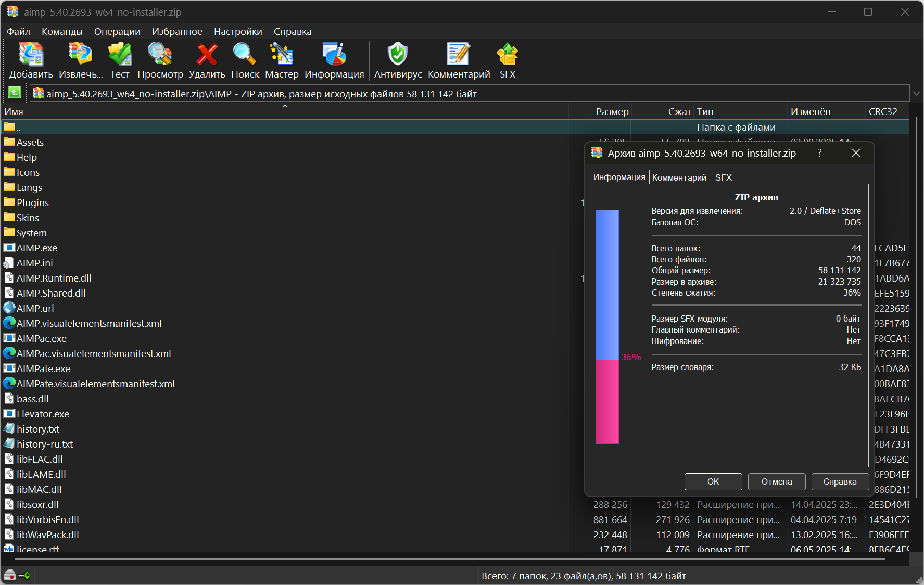Click the history.txt notepad icon
This screenshot has height=585, width=924.
pos(9,428)
